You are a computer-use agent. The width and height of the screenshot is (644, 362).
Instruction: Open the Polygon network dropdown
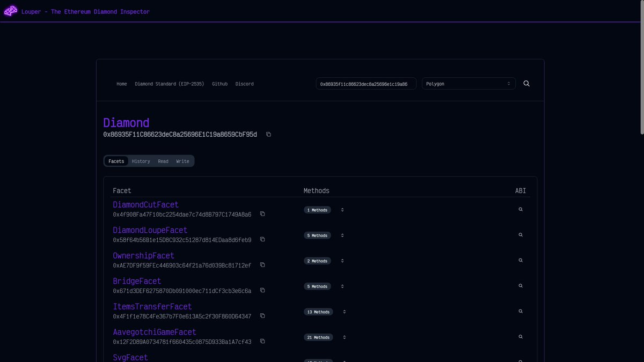coord(469,84)
